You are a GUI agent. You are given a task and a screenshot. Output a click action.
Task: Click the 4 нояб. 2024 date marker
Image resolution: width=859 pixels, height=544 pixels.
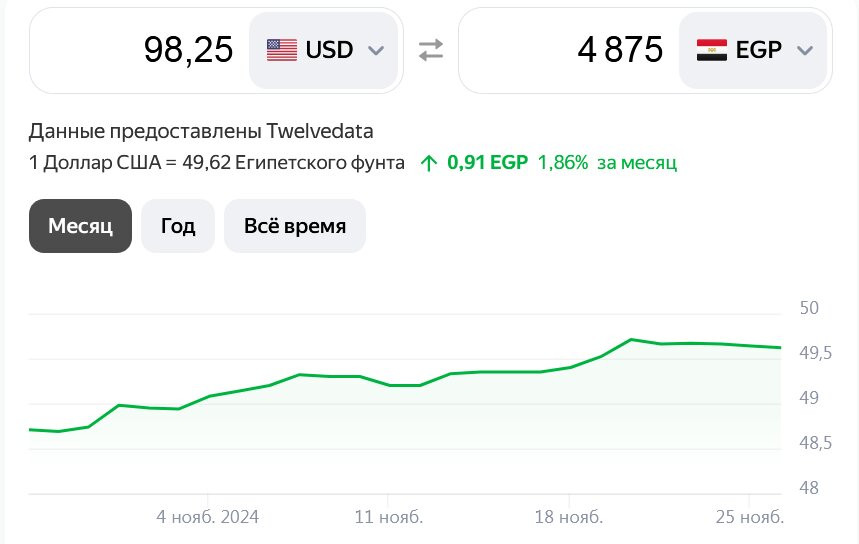(208, 517)
